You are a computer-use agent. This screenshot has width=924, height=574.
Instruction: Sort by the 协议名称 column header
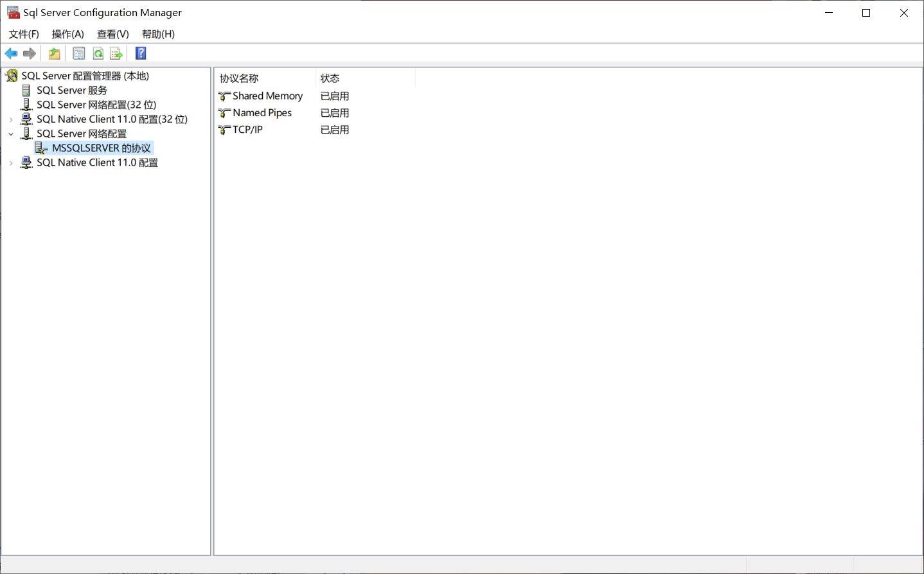[265, 78]
